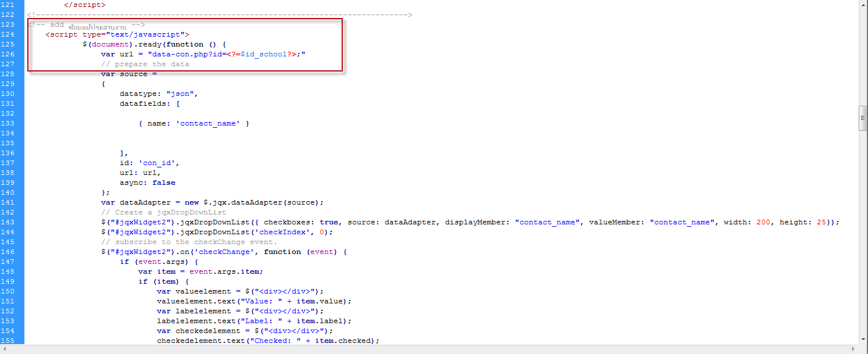Click line number 141 in the gutter
868x354 pixels.
tap(8, 202)
